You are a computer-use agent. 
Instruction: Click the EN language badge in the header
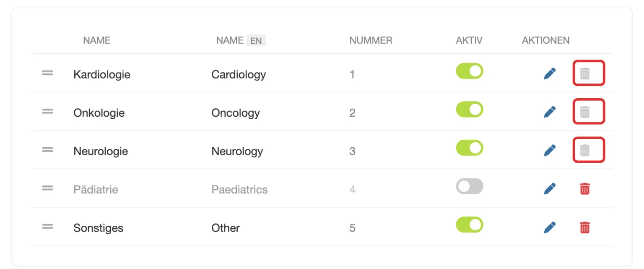pyautogui.click(x=256, y=41)
